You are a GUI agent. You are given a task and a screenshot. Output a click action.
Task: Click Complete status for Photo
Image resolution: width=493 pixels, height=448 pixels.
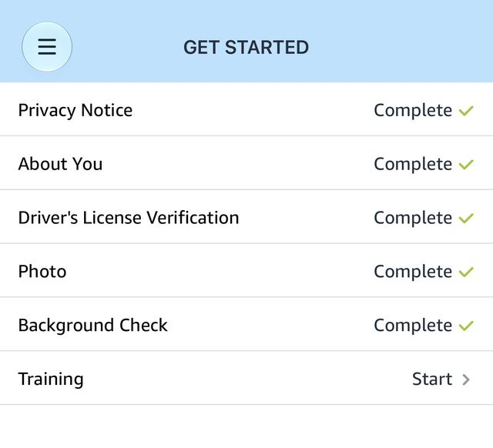[413, 272]
